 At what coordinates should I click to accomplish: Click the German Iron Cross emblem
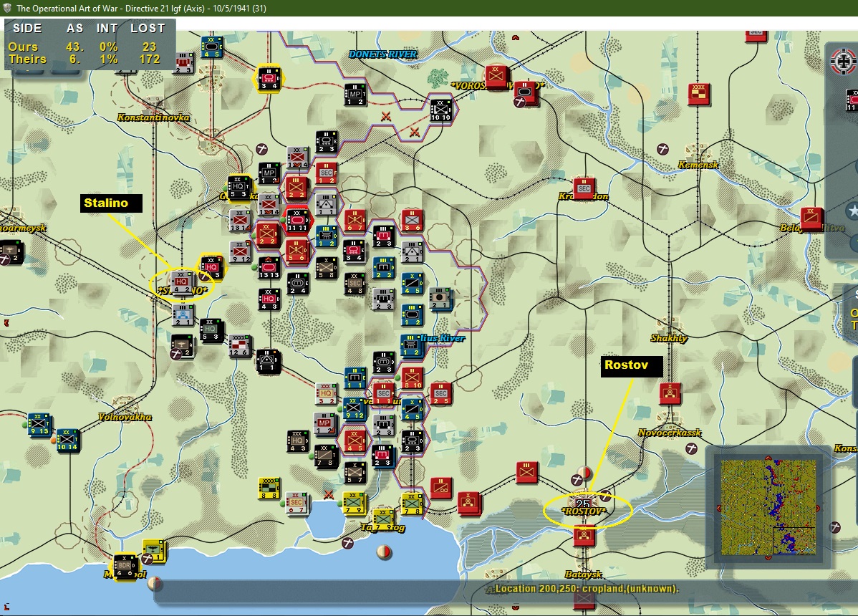(x=844, y=62)
